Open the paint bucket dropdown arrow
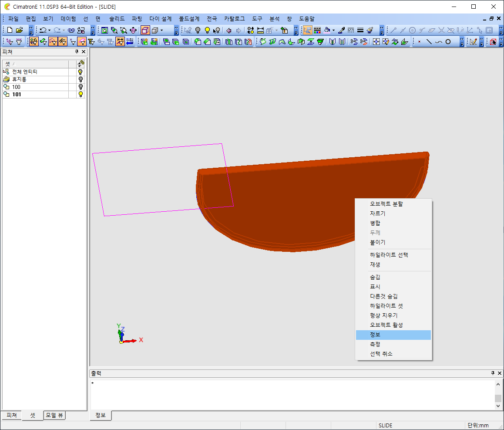Viewport: 504px width, 430px height. click(334, 30)
